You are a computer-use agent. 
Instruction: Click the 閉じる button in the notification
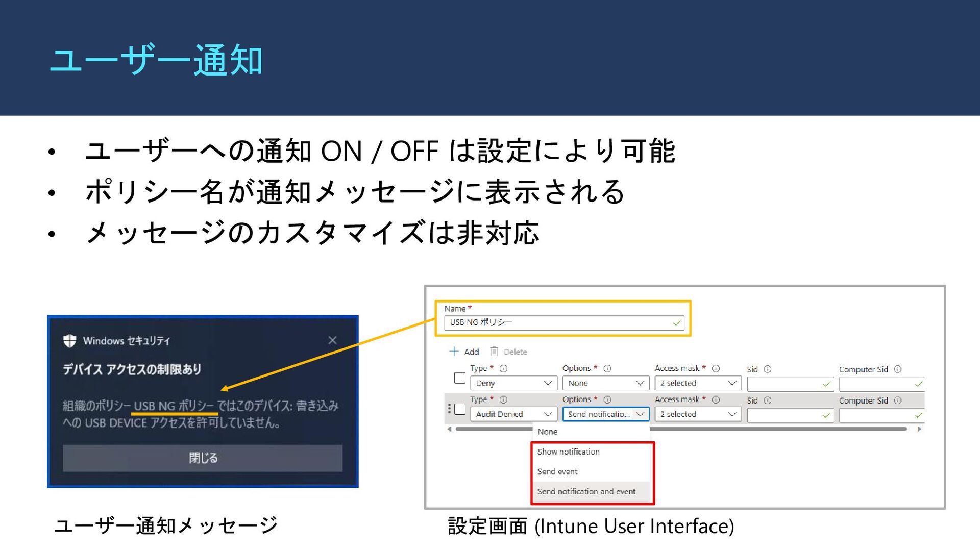[203, 458]
